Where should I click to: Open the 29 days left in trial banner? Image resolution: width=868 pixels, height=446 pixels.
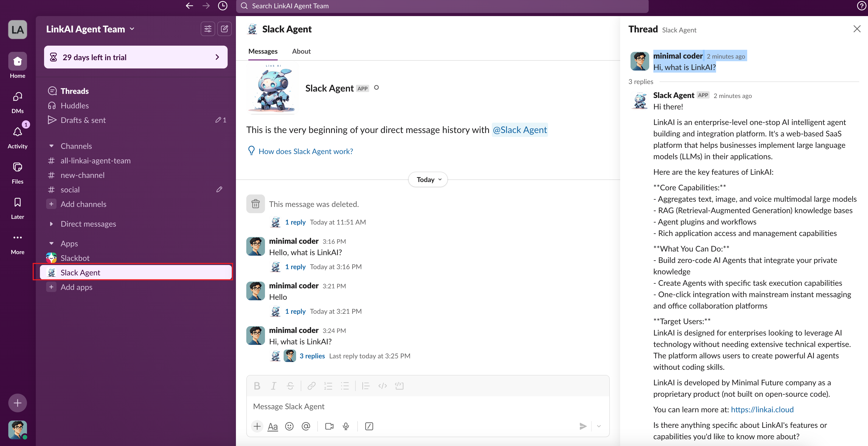136,57
